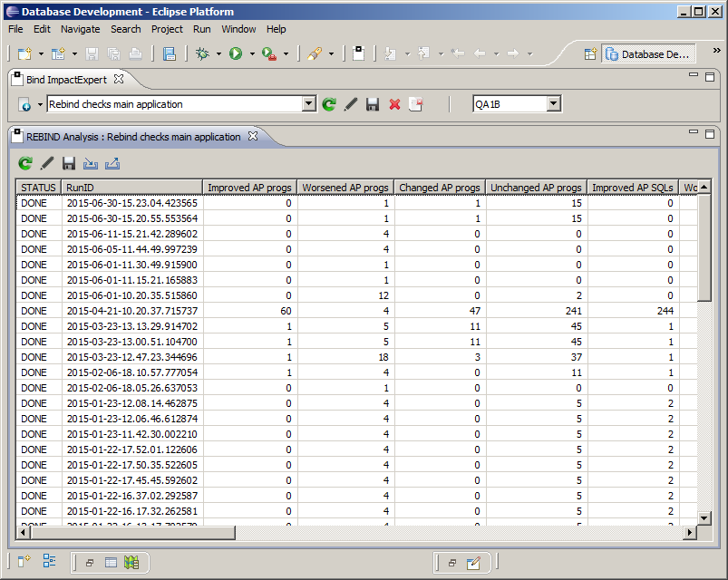The image size is (728, 580).
Task: Refresh the Bind ImpactExpert configuration list
Action: coord(330,104)
